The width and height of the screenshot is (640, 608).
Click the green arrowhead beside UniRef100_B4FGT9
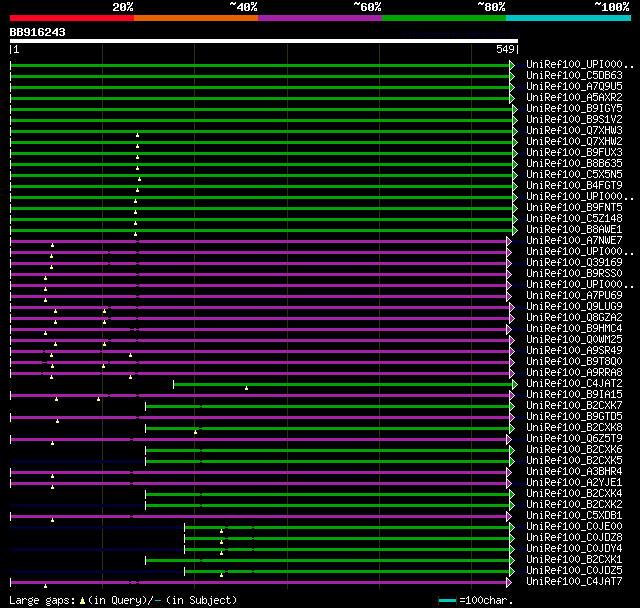click(513, 185)
